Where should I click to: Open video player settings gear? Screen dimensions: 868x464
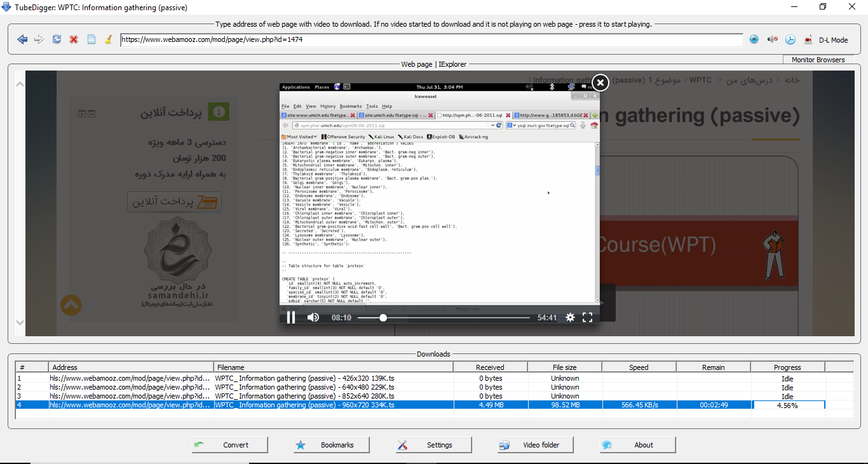coord(570,317)
